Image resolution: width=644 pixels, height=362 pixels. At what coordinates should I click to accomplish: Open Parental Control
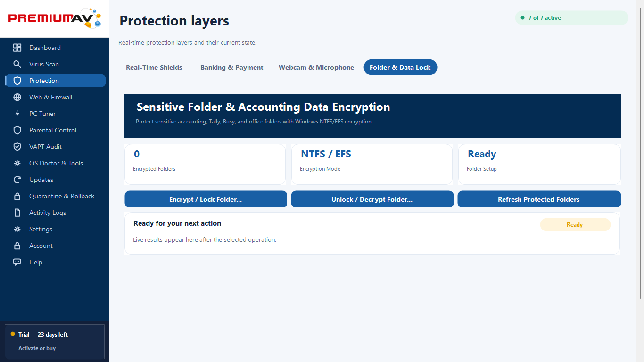55,130
